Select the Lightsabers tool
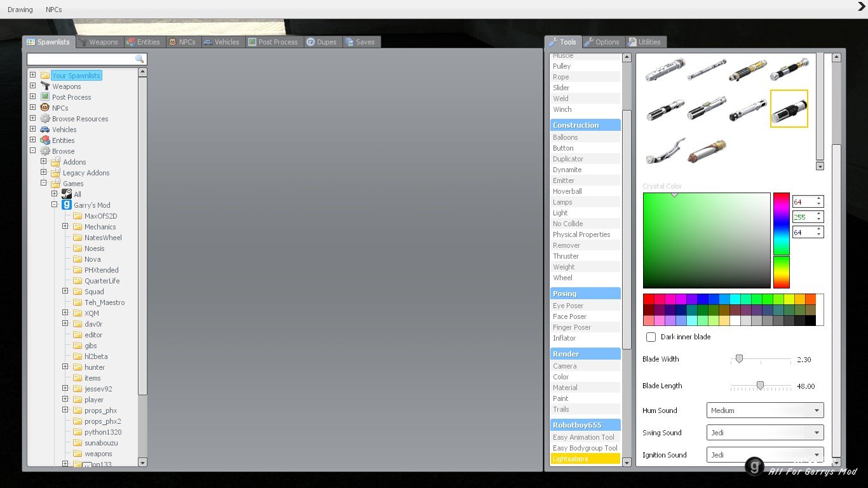The width and height of the screenshot is (868, 488). 585,459
